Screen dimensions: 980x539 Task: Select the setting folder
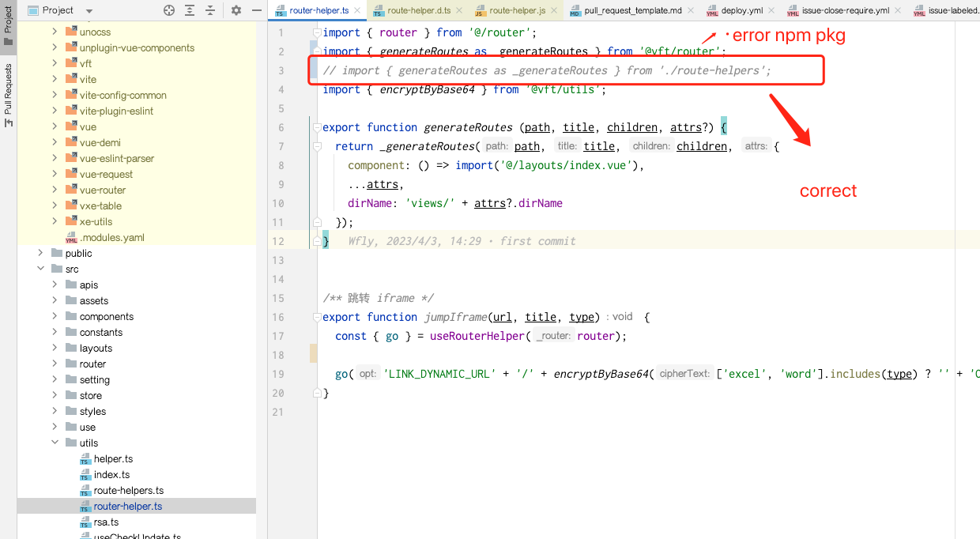[x=94, y=379]
